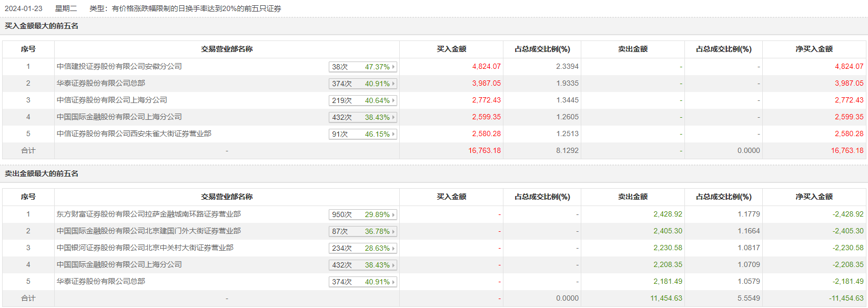Expand the 38次 47.37% dropdown for 中信建投证券安徽分公司
This screenshot has width=868, height=308.
click(362, 67)
